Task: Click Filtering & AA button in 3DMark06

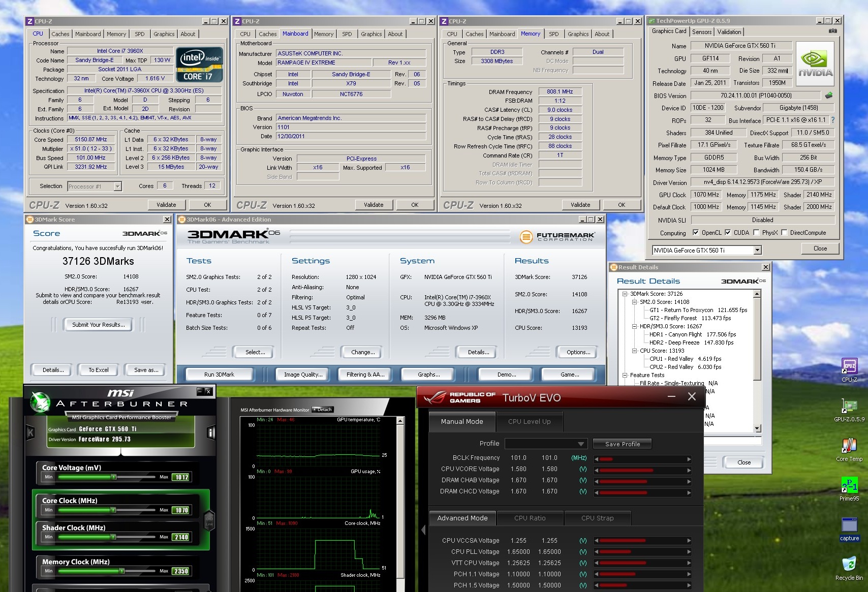Action: (x=365, y=375)
